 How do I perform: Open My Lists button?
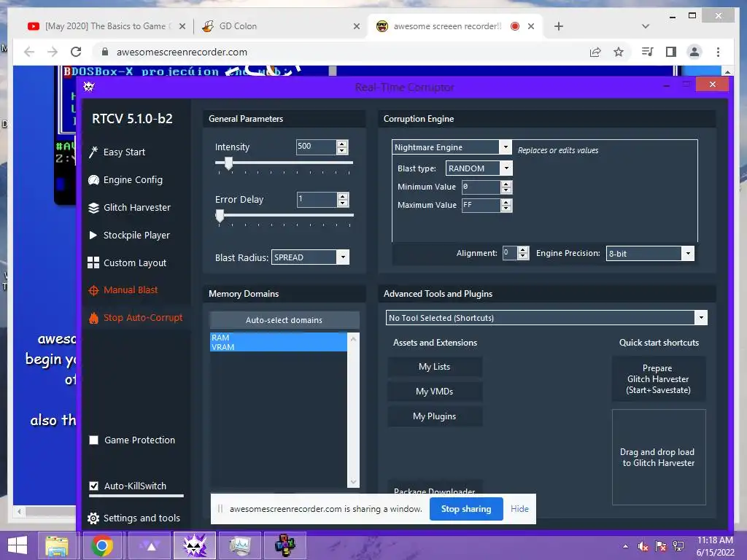[435, 367]
